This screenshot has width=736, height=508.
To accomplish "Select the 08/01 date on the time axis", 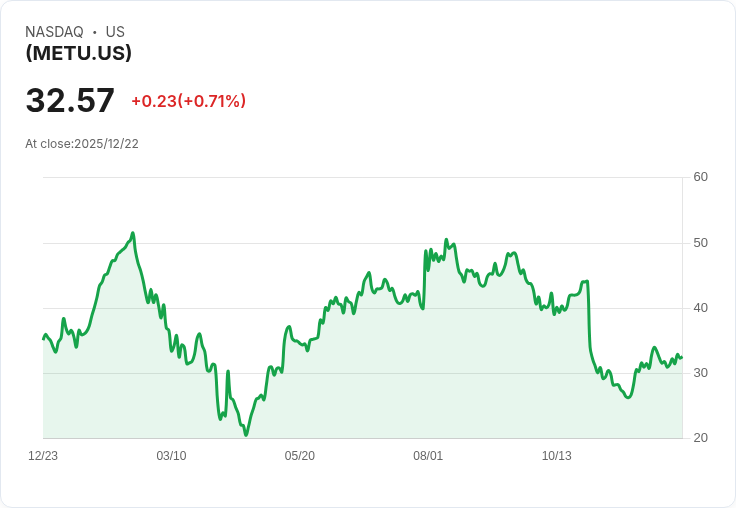I will pos(428,456).
